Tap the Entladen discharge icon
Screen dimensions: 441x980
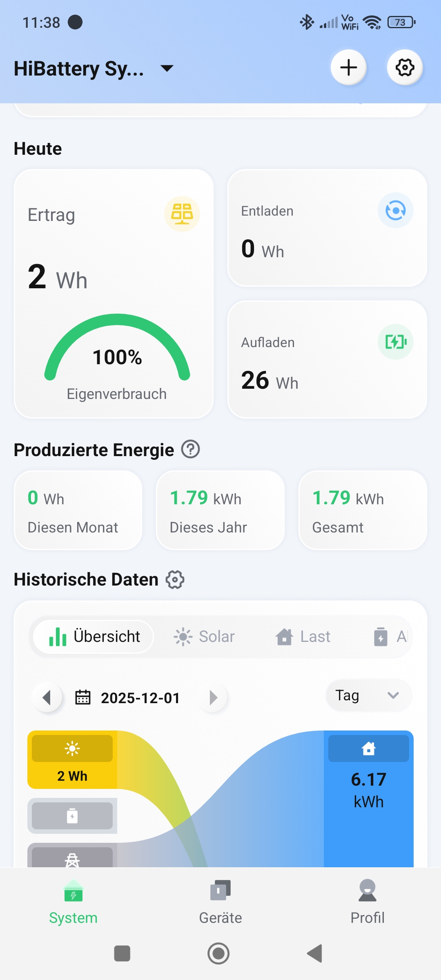[395, 211]
